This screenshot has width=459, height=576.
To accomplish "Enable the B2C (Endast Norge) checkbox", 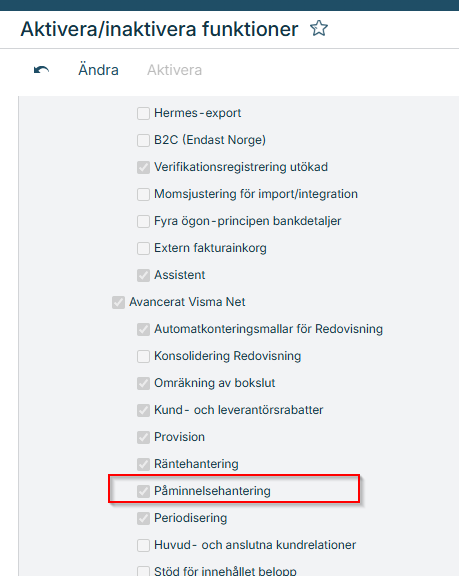I will (143, 140).
